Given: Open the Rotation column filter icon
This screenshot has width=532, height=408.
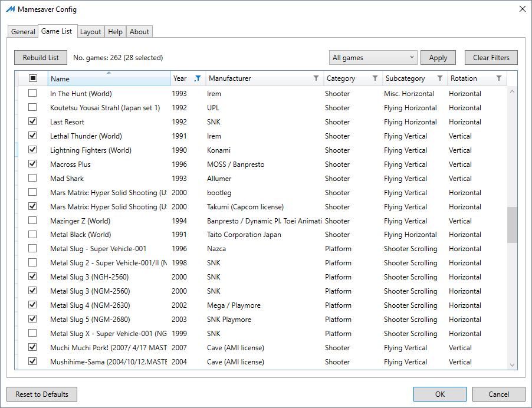Looking at the screenshot, I should coord(499,78).
